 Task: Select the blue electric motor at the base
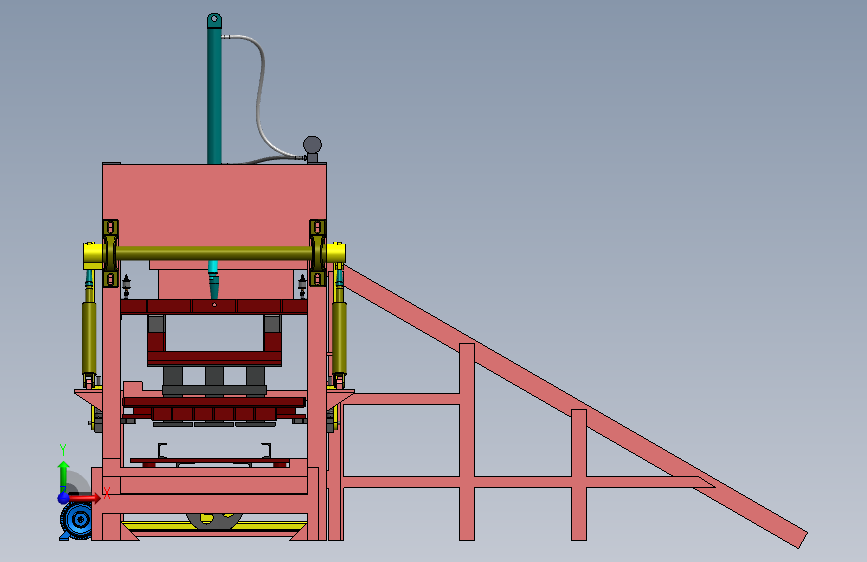coord(76,521)
